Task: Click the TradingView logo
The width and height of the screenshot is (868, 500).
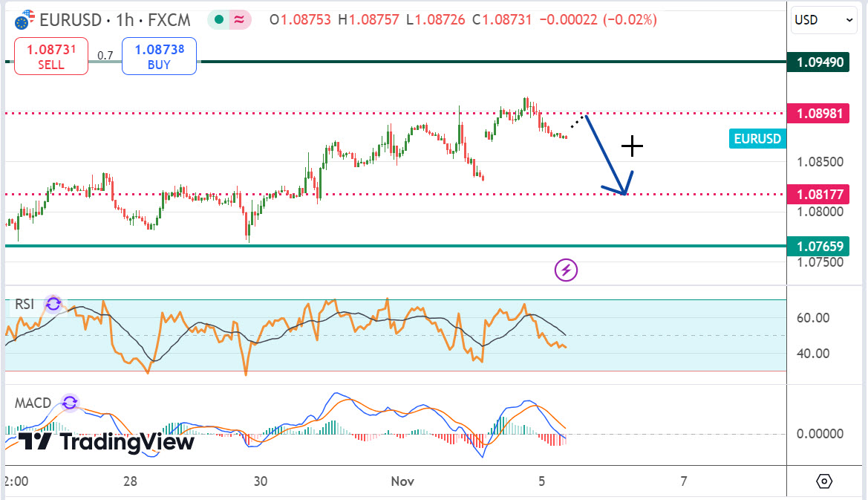Action: 106,442
